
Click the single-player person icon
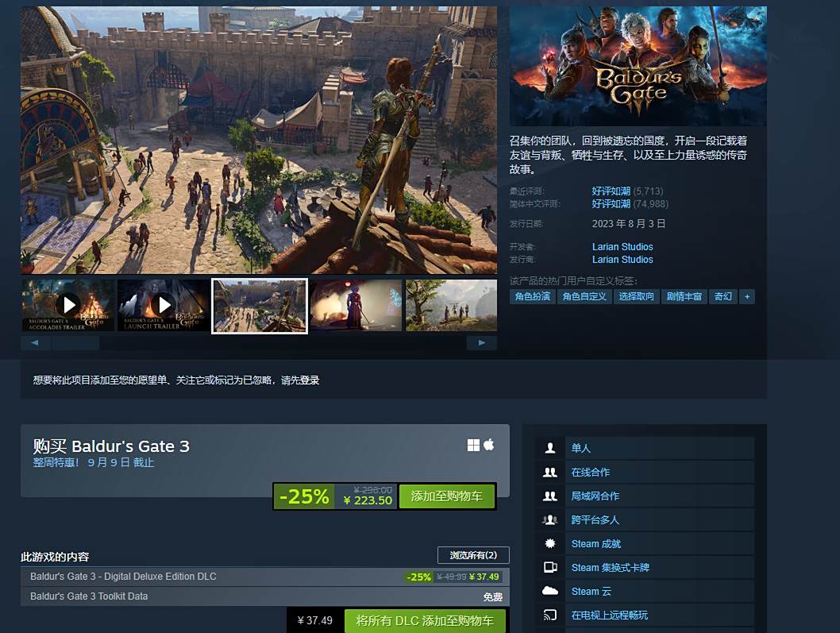coord(549,448)
